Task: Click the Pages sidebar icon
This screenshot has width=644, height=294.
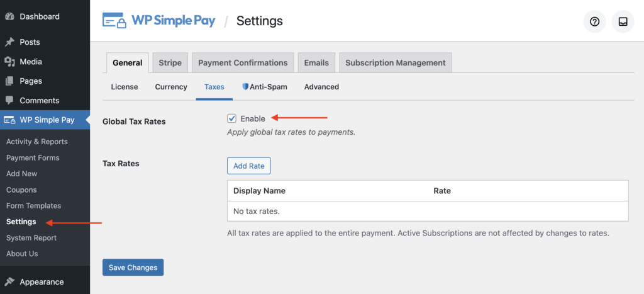Action: (x=9, y=81)
